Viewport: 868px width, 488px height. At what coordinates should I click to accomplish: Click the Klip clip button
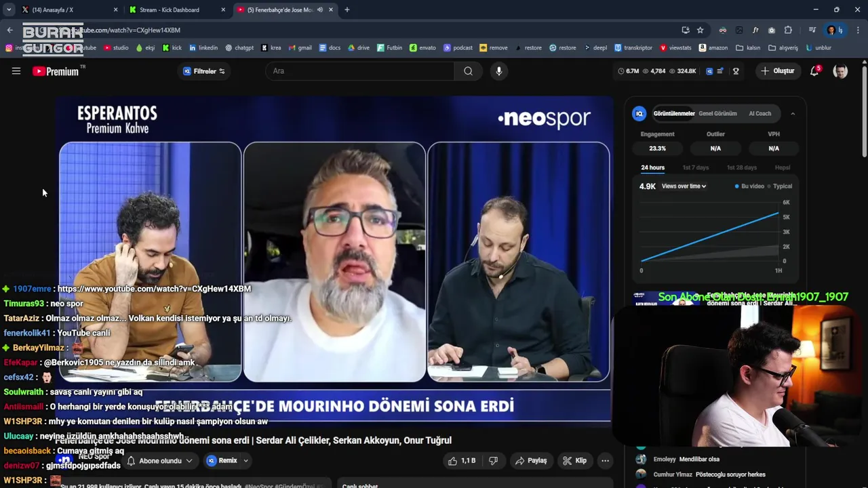(574, 461)
